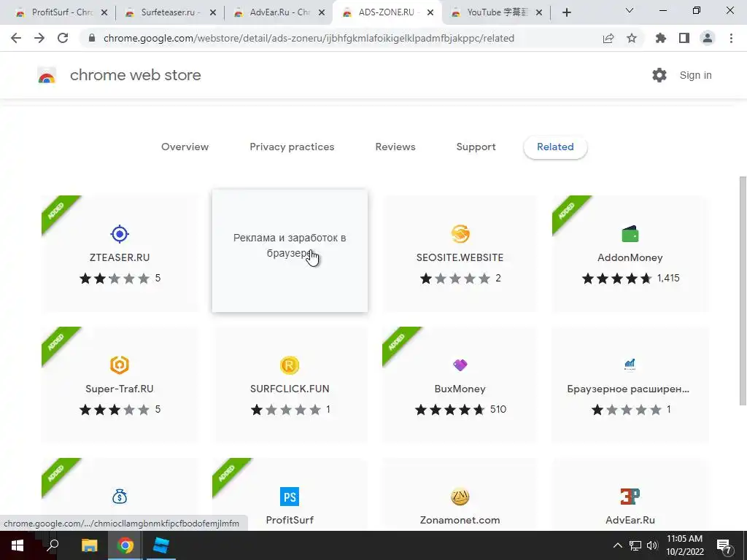Image resolution: width=747 pixels, height=560 pixels.
Task: Click the SURFCLICK.FUN name text
Action: coord(290,389)
